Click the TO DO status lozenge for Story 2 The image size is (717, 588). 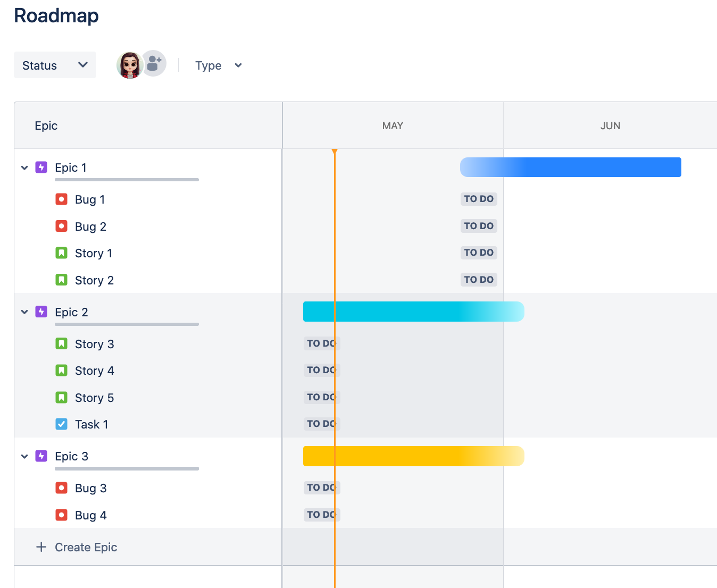(x=478, y=279)
